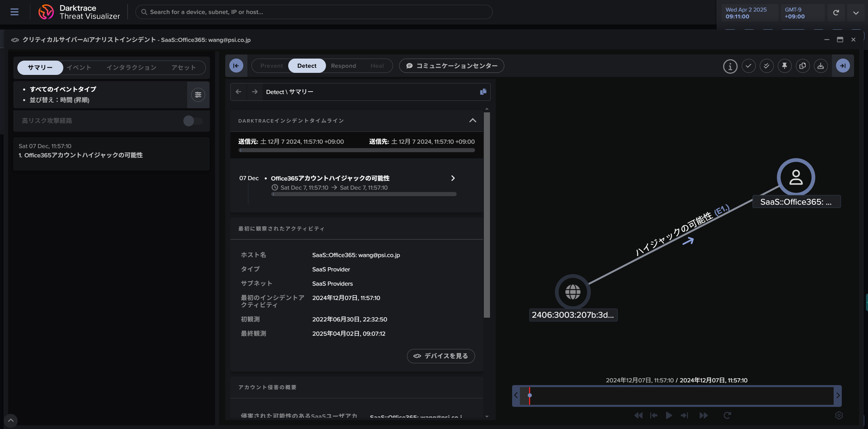This screenshot has height=429, width=868.
Task: Click the 最終観測 value 2025年04月02日, 09:07:12
Action: tap(349, 334)
